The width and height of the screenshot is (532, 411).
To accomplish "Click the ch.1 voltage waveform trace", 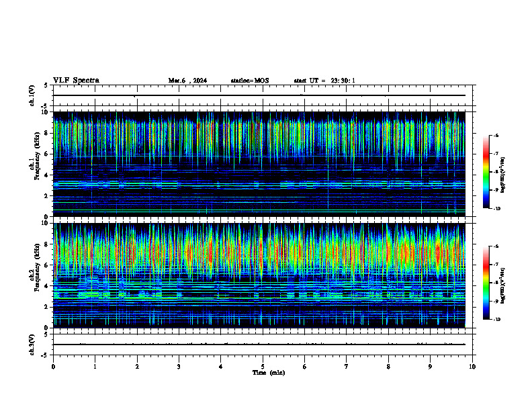I will [259, 95].
